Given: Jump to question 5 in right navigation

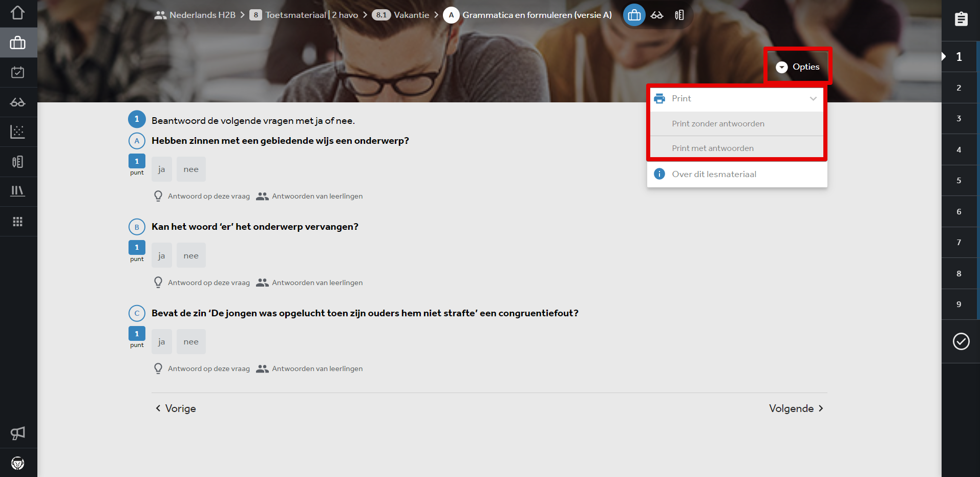Looking at the screenshot, I should 959,180.
